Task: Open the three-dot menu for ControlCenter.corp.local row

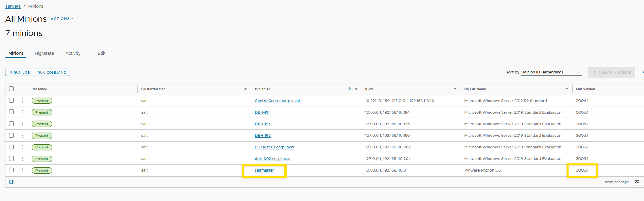Action: 23,100
